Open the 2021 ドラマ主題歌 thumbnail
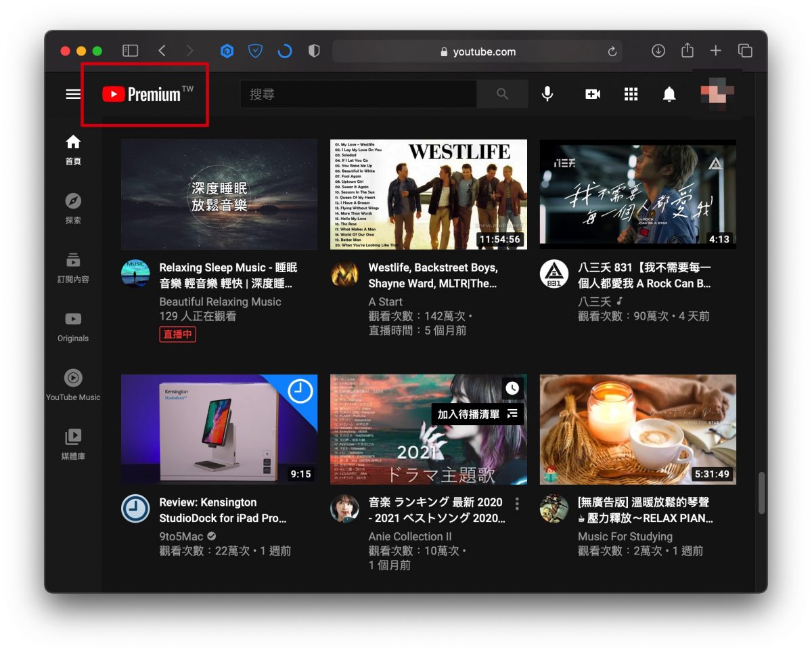Image resolution: width=812 pixels, height=652 pixels. [428, 429]
